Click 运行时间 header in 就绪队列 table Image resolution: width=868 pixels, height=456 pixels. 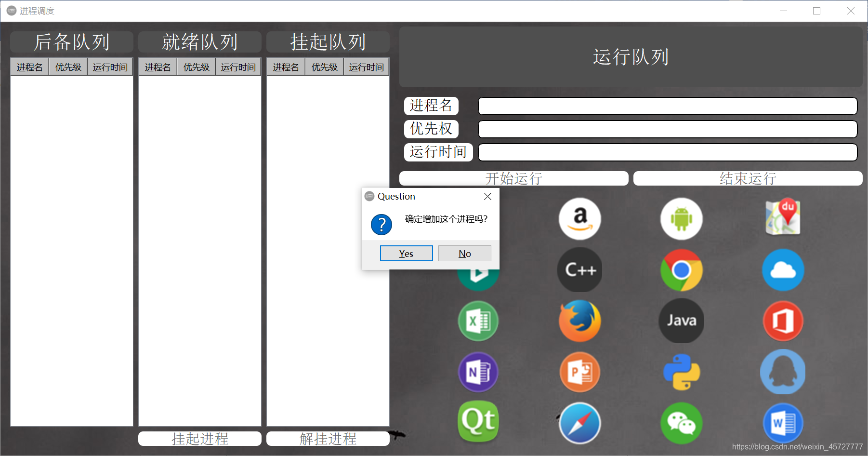point(238,67)
